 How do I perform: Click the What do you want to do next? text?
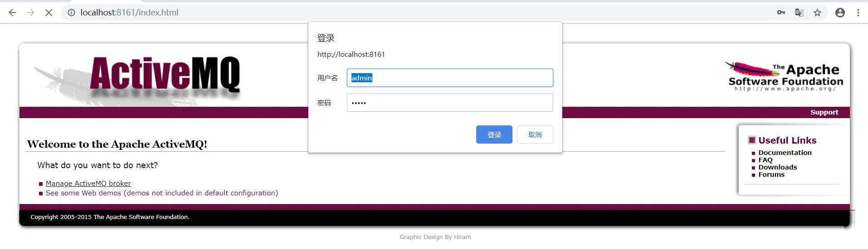point(98,165)
